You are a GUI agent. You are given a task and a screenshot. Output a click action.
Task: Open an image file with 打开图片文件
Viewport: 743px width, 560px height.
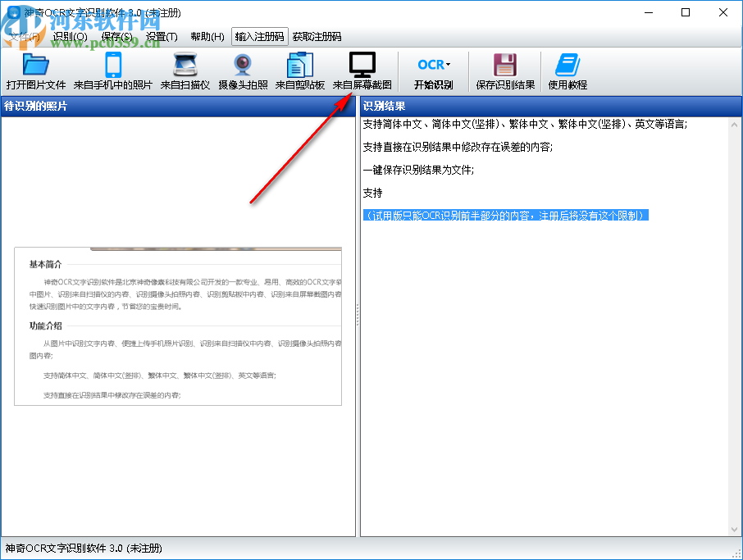[x=35, y=72]
